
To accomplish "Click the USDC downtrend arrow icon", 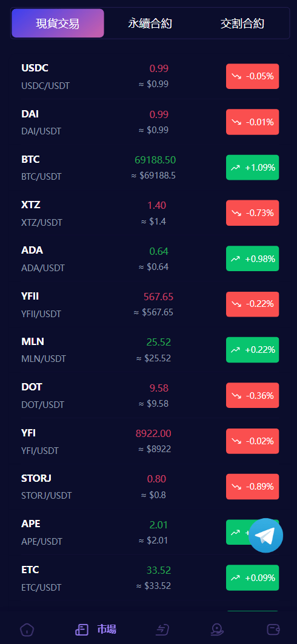I will coord(236,76).
